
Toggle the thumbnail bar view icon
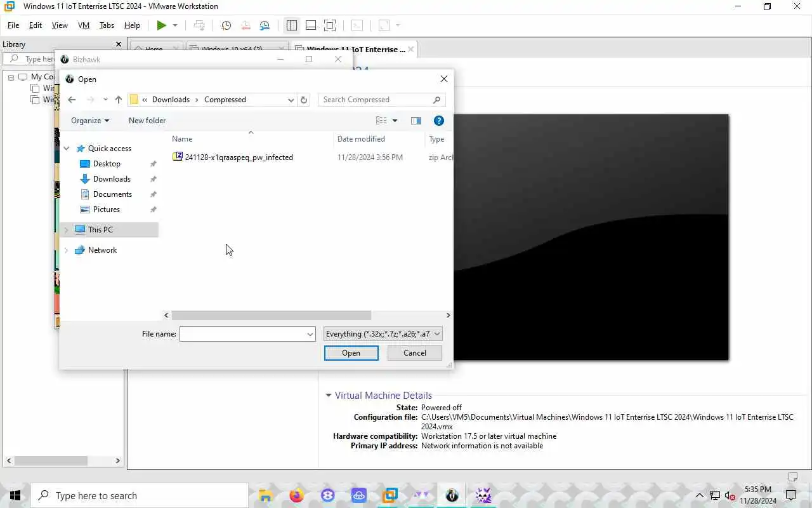(311, 25)
